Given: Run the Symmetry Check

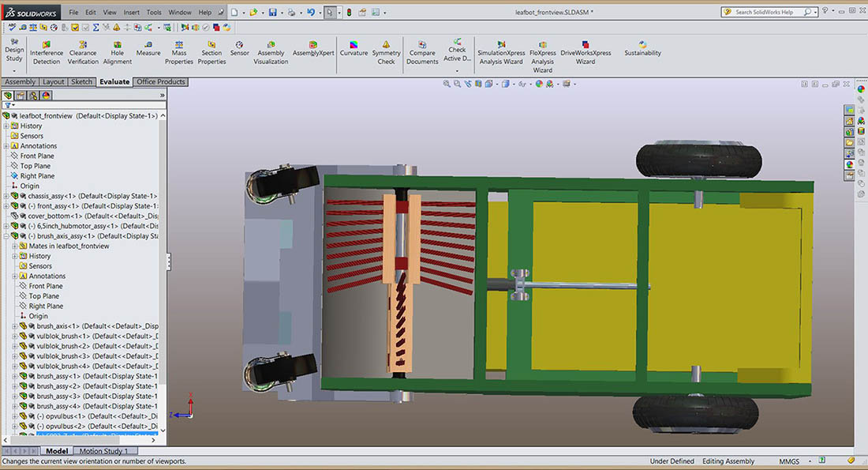Looking at the screenshot, I should point(386,53).
